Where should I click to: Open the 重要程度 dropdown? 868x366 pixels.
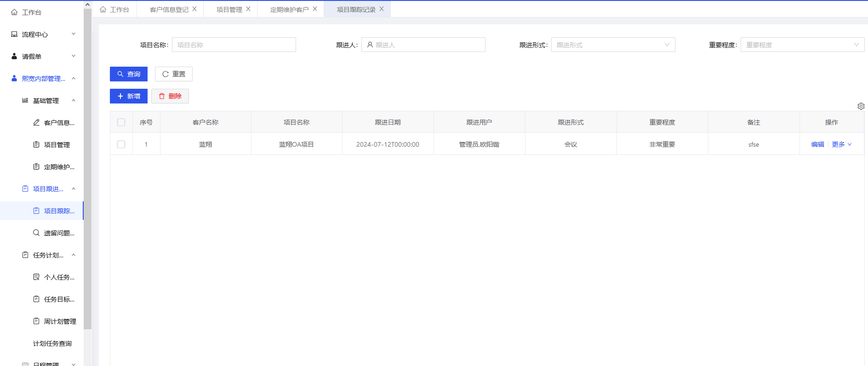coord(803,45)
